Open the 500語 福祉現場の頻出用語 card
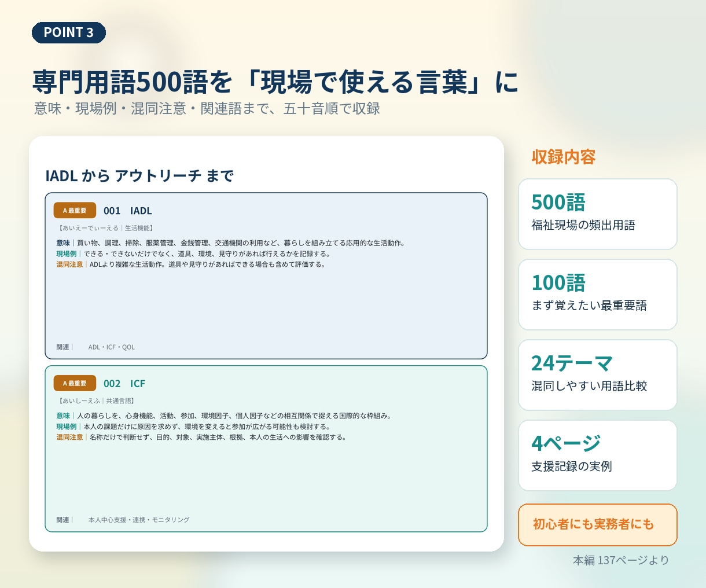 pyautogui.click(x=598, y=214)
